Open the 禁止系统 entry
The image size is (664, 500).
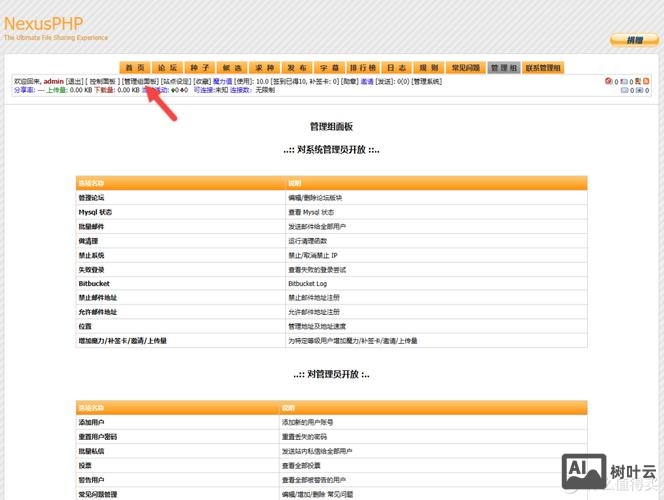coord(91,255)
